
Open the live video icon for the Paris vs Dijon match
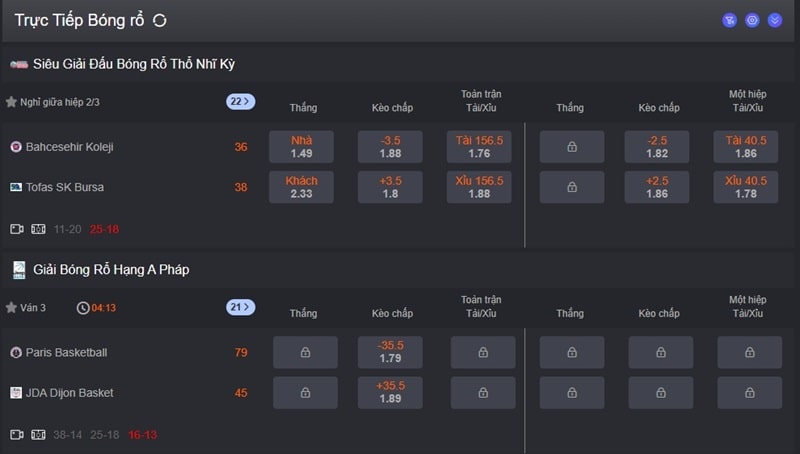click(x=17, y=435)
